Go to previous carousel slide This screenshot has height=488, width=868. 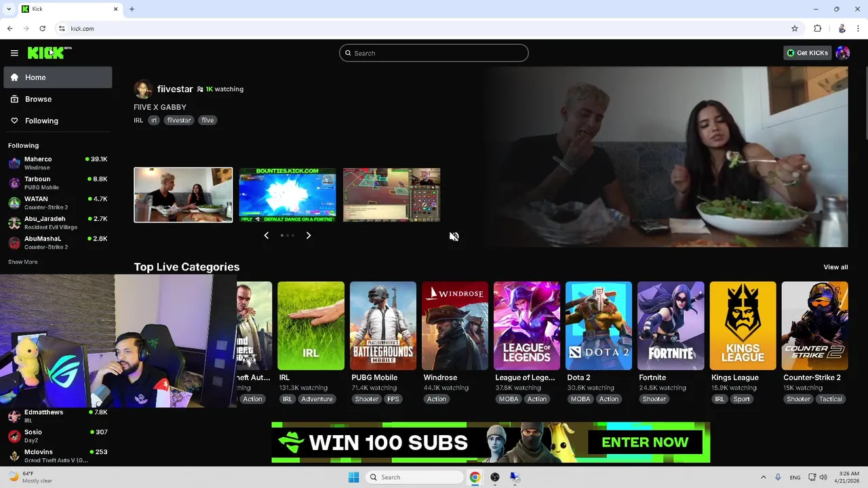click(x=267, y=235)
